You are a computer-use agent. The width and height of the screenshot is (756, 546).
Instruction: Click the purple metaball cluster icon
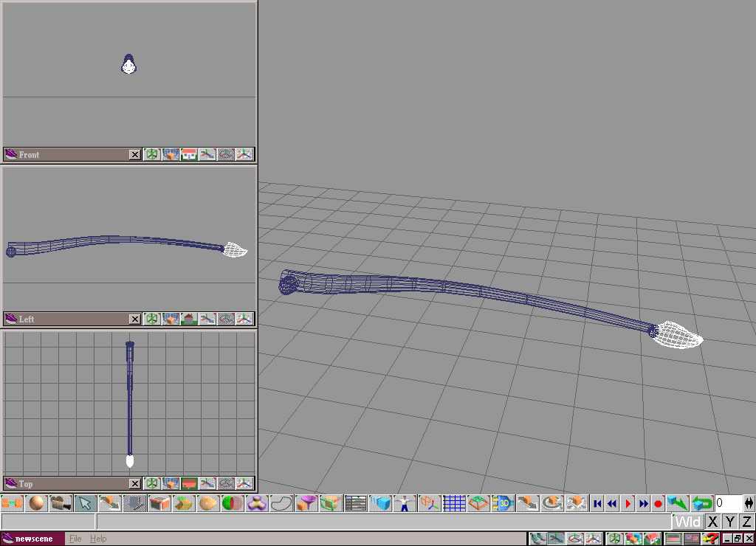(258, 504)
